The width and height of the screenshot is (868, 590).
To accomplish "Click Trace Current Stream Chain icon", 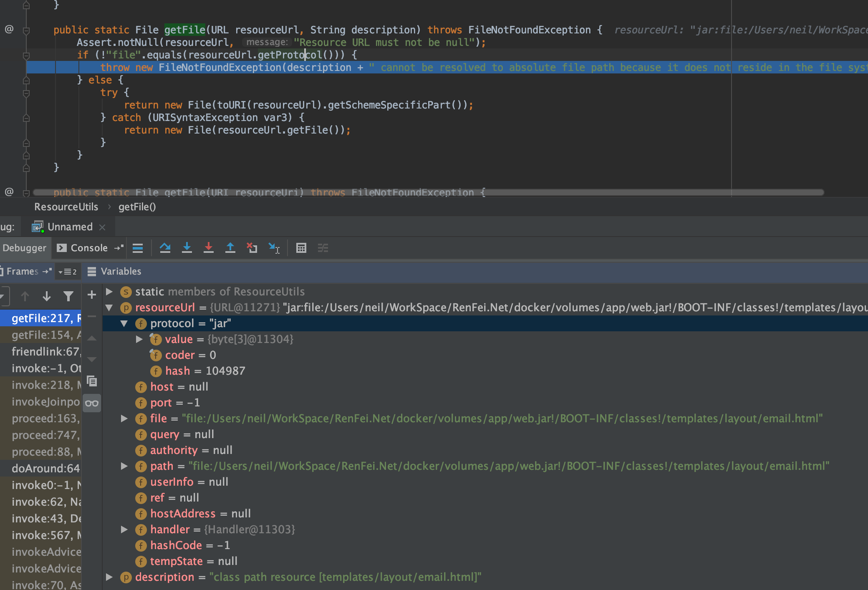I will pos(323,248).
